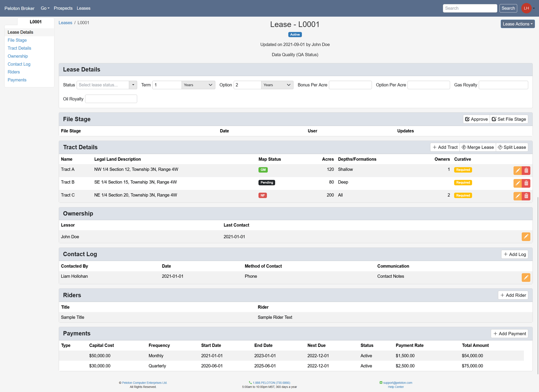Edit Liam Hollohan contact log entry
Image resolution: width=539 pixels, height=392 pixels.
[526, 277]
